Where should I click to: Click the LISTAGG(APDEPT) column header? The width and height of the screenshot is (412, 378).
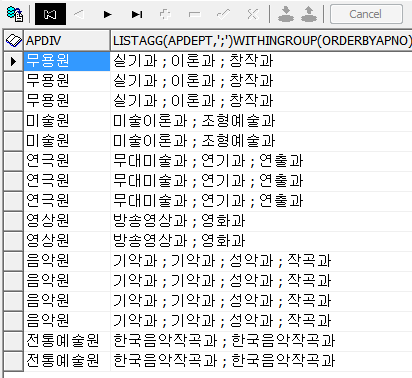261,41
